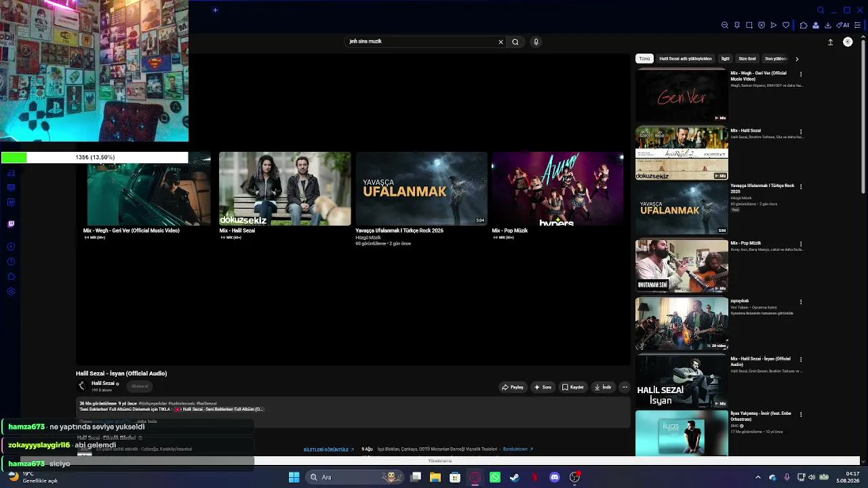The height and width of the screenshot is (488, 868).
Task: Open OBS Studio from the taskbar
Action: [574, 477]
